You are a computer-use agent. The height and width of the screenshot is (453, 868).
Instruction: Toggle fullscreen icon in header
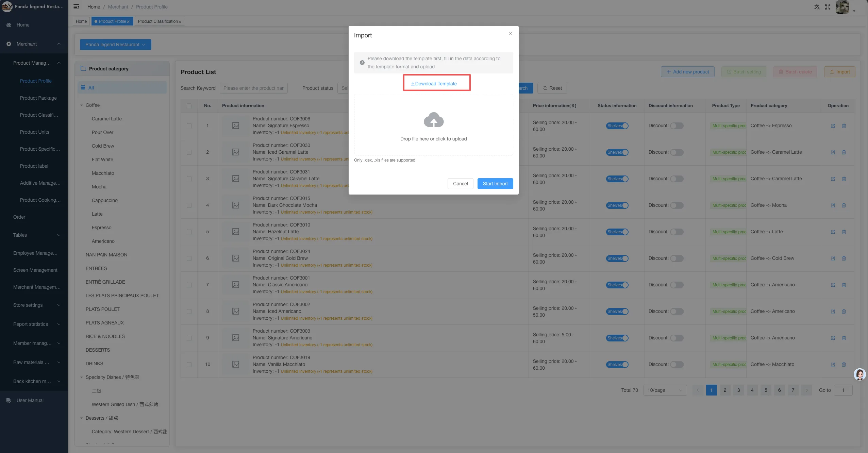click(828, 7)
